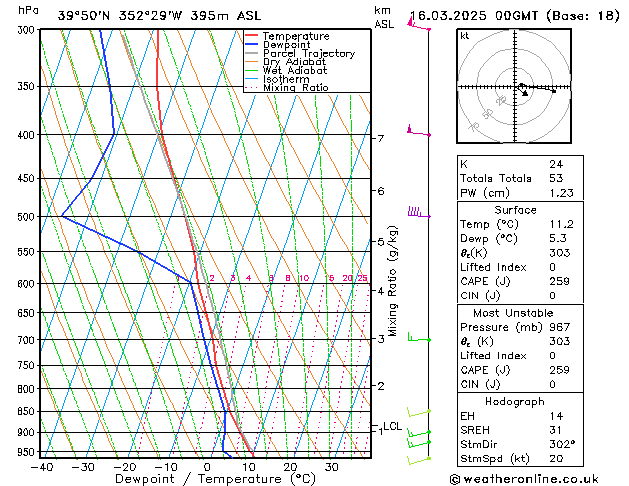Select the green wind barb at 850 hPa
The image size is (629, 486).
point(418,412)
